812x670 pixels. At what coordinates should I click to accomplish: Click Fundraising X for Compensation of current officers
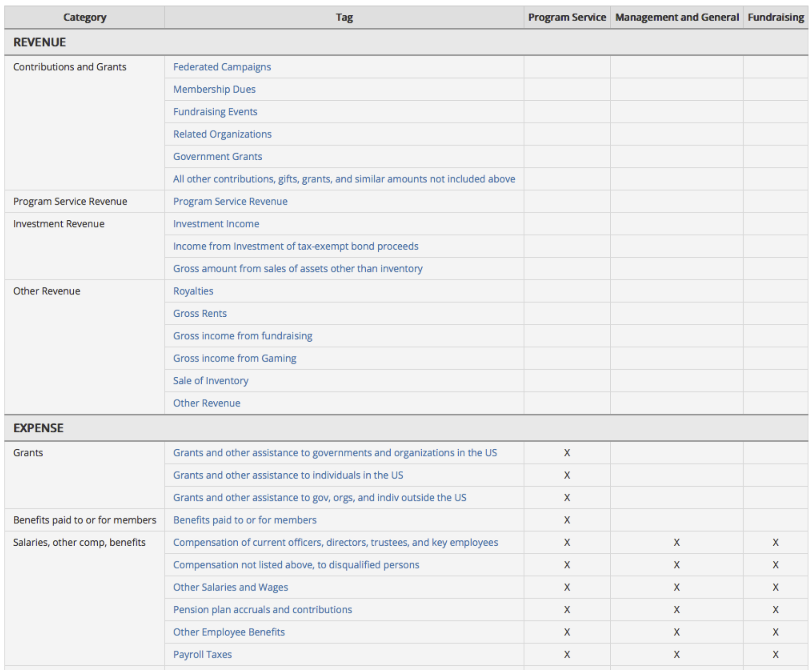pos(776,542)
